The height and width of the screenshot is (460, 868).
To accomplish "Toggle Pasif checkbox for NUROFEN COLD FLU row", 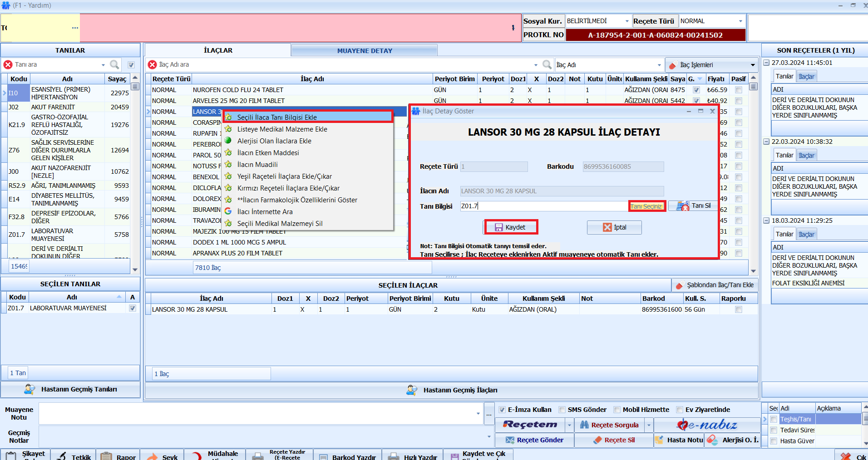I will [x=739, y=90].
